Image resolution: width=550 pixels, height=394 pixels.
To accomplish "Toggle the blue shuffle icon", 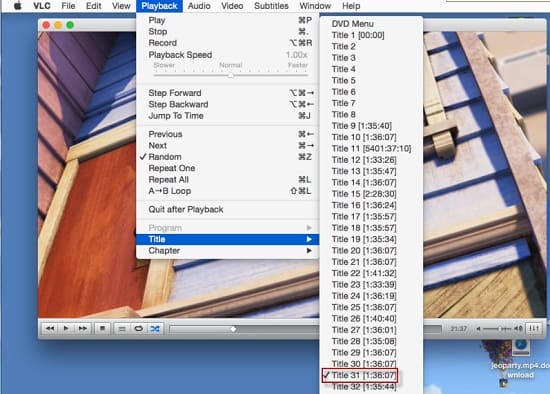I will [x=155, y=329].
